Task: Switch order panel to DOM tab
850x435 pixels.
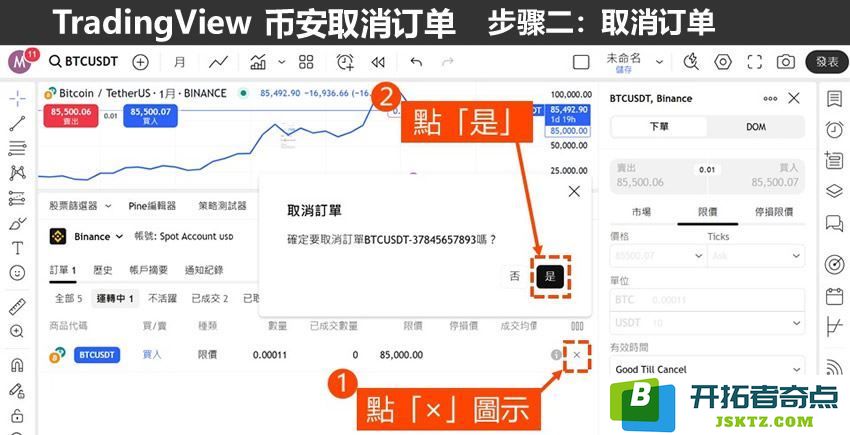Action: tap(756, 126)
